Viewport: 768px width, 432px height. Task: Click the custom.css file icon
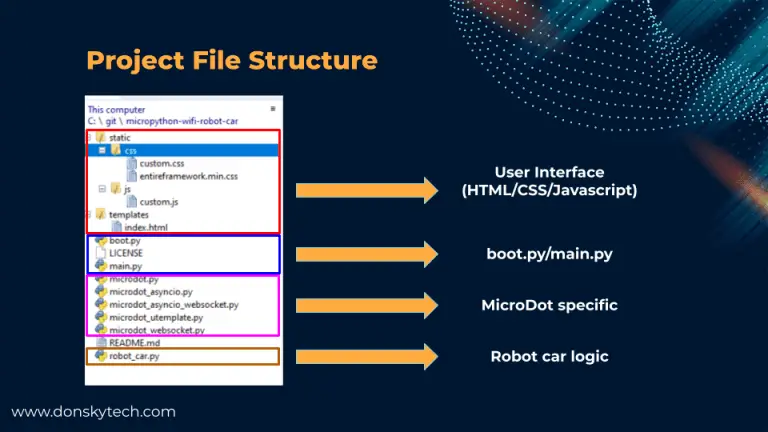tap(131, 162)
